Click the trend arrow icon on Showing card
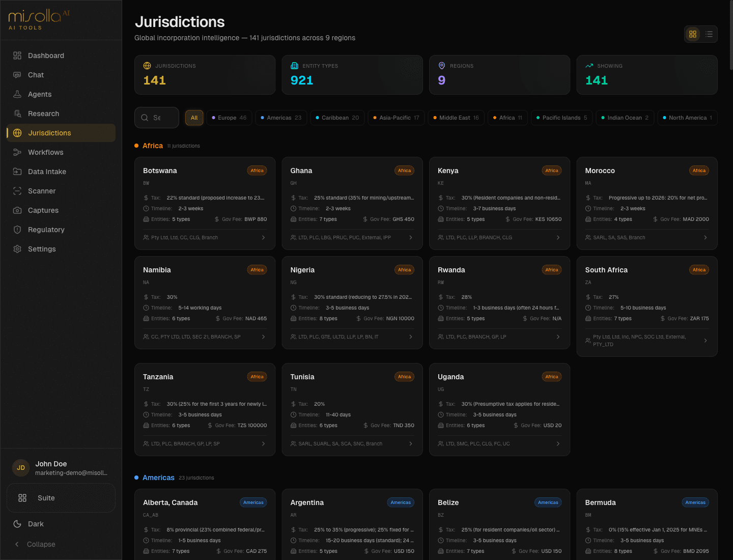 click(589, 66)
